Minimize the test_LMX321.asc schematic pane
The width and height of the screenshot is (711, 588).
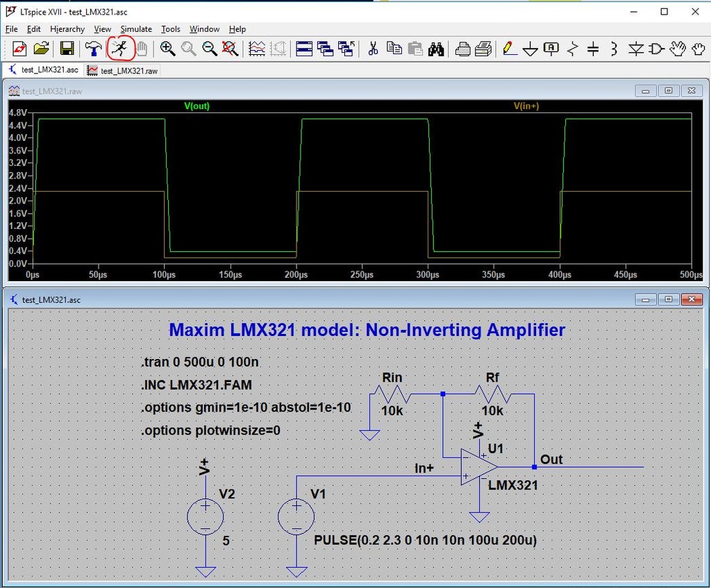pyautogui.click(x=646, y=299)
